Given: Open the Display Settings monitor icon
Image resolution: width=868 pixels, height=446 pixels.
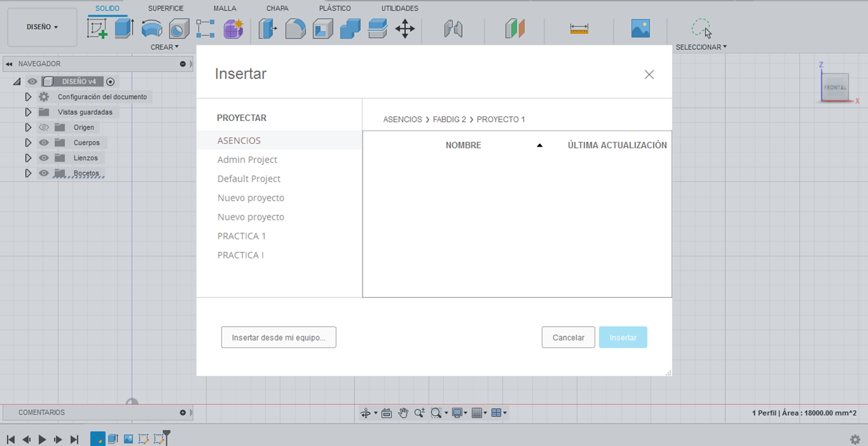Looking at the screenshot, I should pyautogui.click(x=457, y=413).
